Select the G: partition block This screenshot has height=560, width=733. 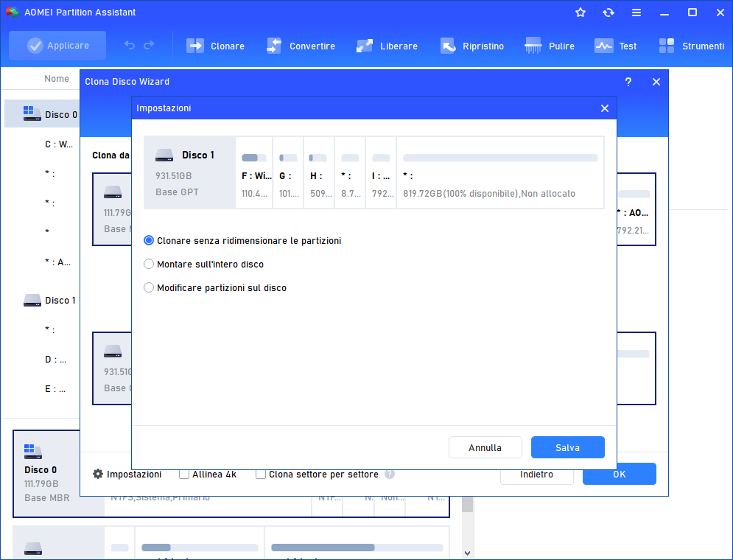tap(288, 172)
